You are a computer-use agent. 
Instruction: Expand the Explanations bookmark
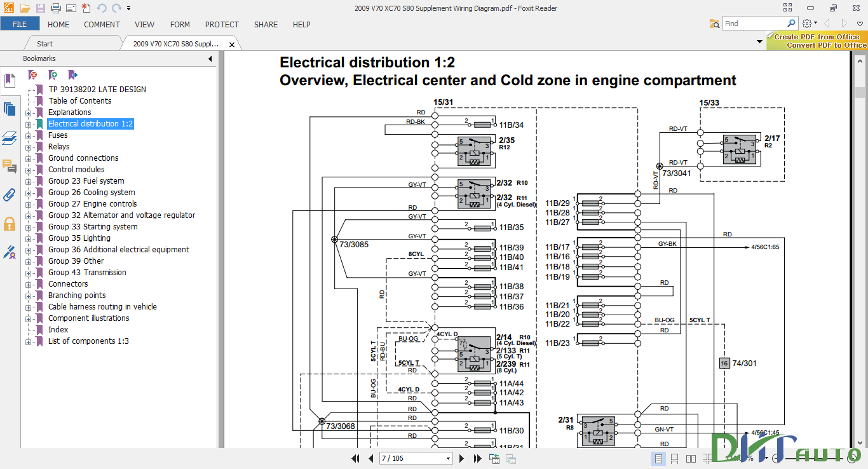coord(28,112)
